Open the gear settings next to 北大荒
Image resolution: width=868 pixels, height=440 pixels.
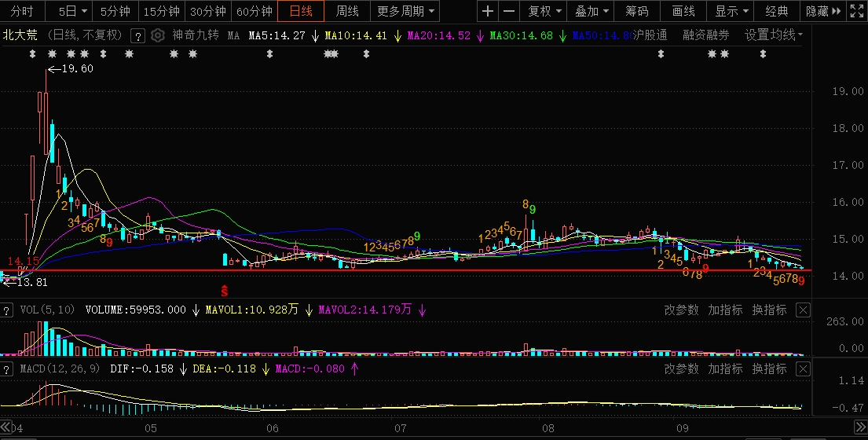(x=158, y=36)
